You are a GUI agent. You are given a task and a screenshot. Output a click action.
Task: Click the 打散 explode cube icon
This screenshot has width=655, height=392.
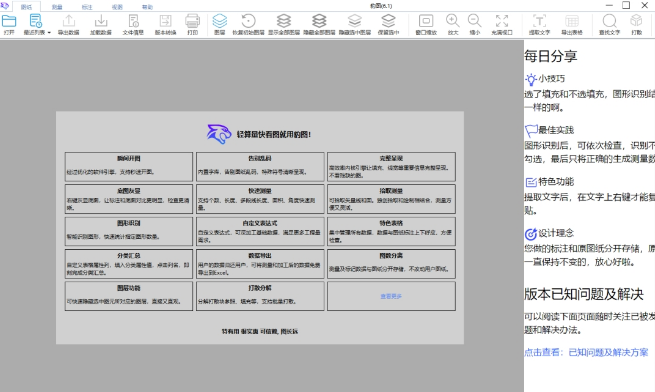coord(636,21)
